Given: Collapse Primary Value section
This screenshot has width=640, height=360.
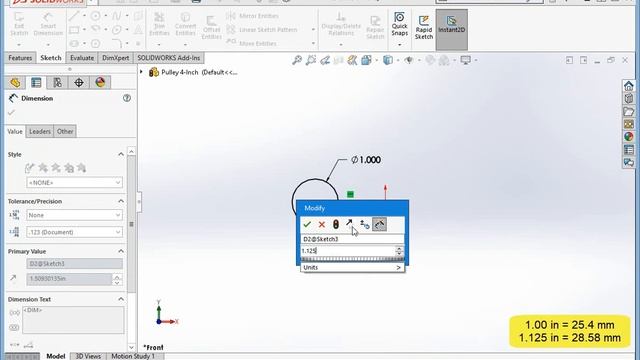Looking at the screenshot, I should click(121, 251).
